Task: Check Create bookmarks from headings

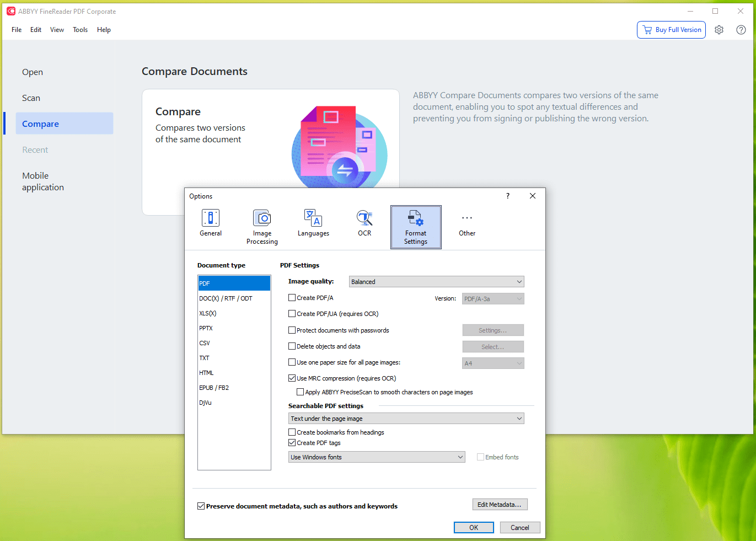Action: (x=292, y=432)
